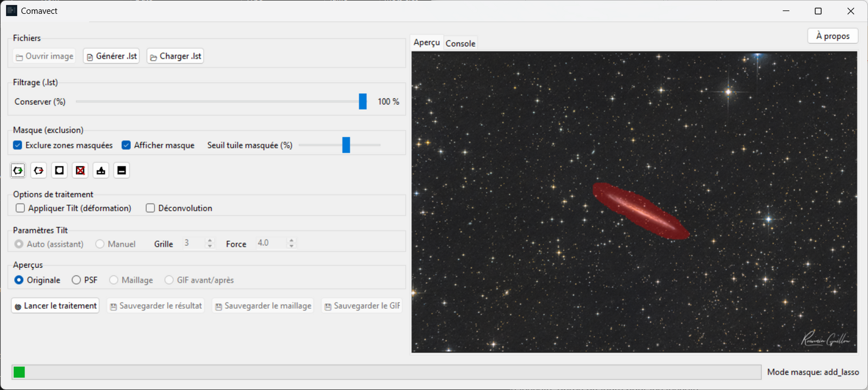Click the Ouvrir image button
Viewport: 868px width, 390px height.
[x=45, y=56]
